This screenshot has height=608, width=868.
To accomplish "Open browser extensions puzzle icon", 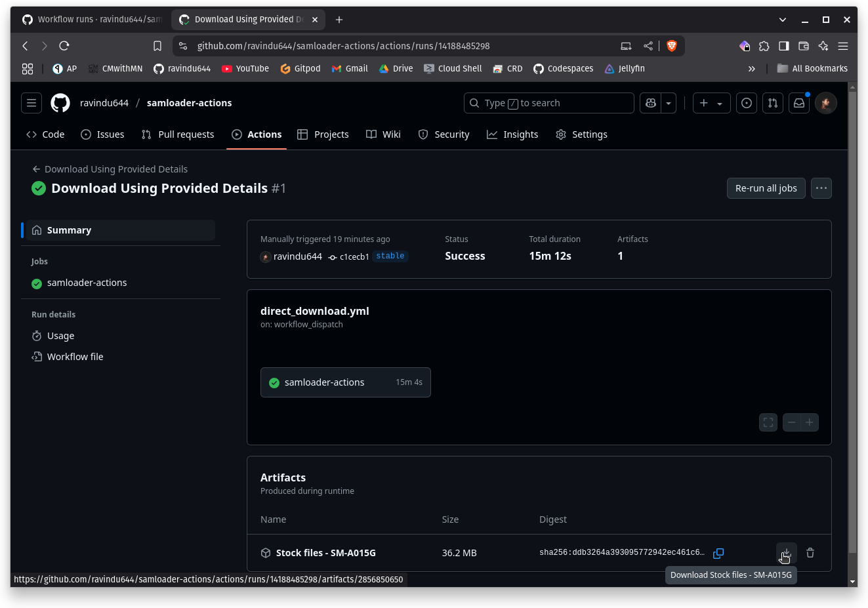I will click(764, 46).
